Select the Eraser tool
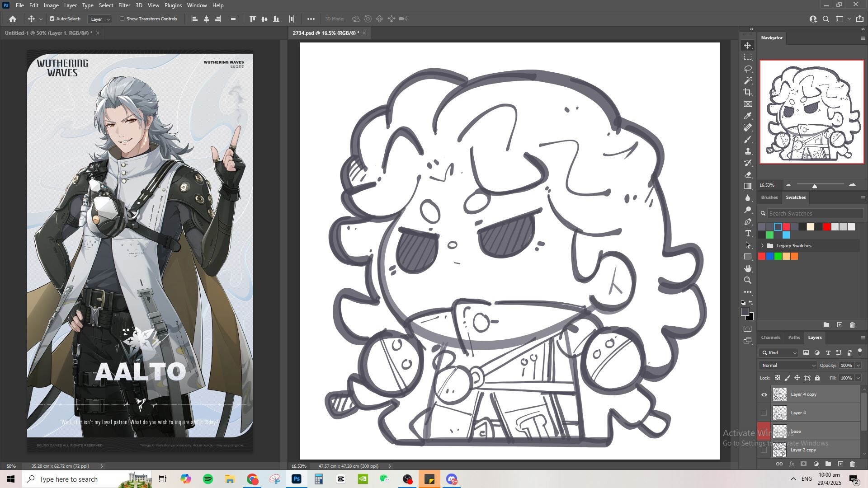Image resolution: width=868 pixels, height=488 pixels. tap(748, 175)
